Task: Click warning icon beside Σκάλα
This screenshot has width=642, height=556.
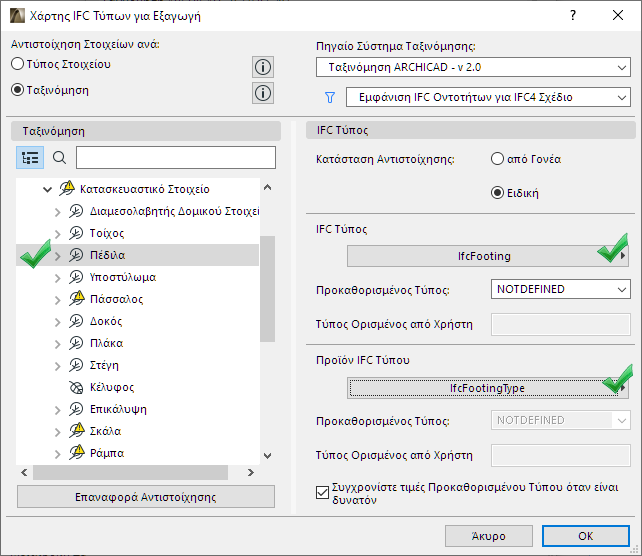Action: pyautogui.click(x=77, y=430)
